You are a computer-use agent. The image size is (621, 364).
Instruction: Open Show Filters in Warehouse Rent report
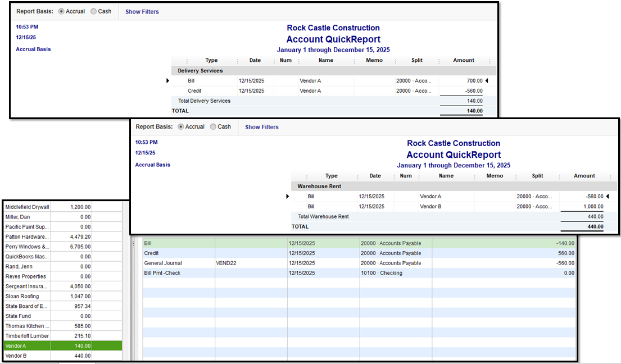click(261, 128)
